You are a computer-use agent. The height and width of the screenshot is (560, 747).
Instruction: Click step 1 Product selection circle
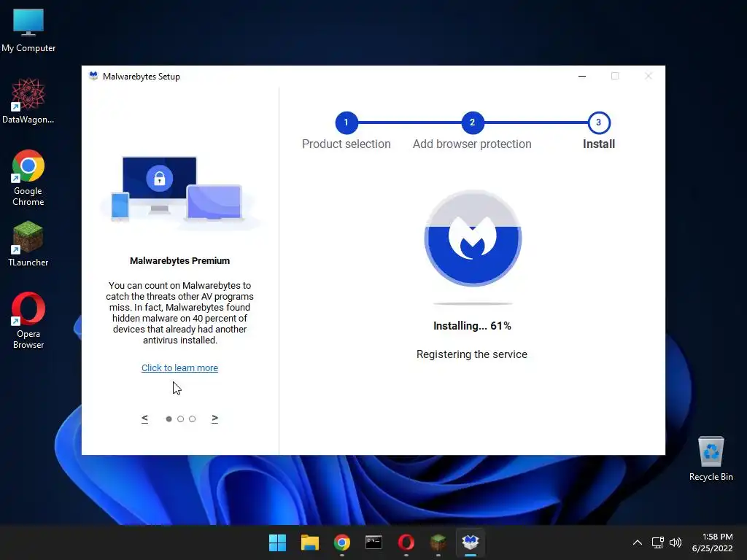[347, 122]
